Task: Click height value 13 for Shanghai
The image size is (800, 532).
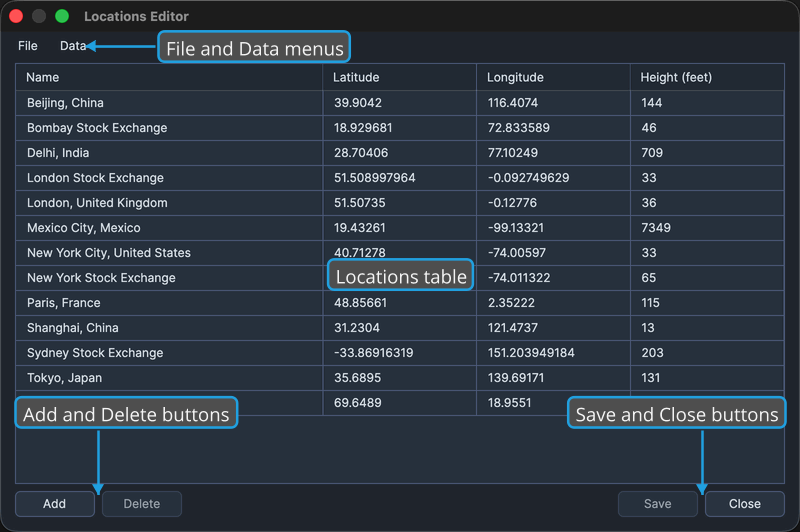Action: (x=648, y=328)
